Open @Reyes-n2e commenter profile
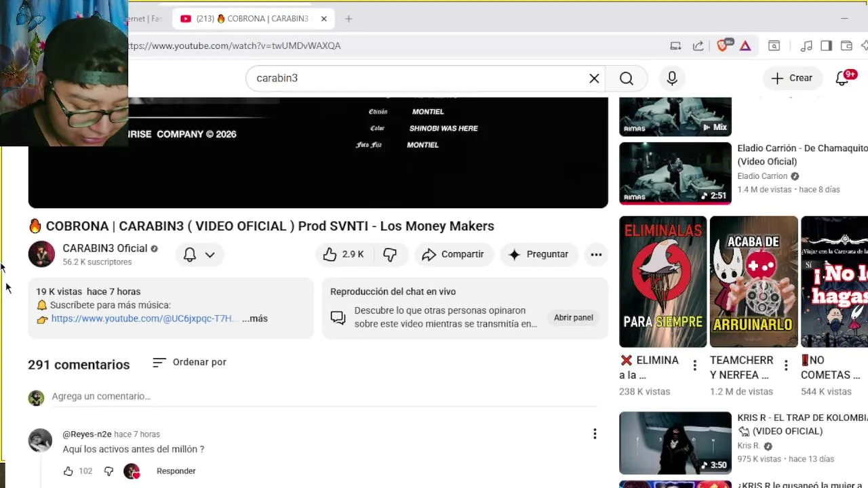 tap(87, 434)
